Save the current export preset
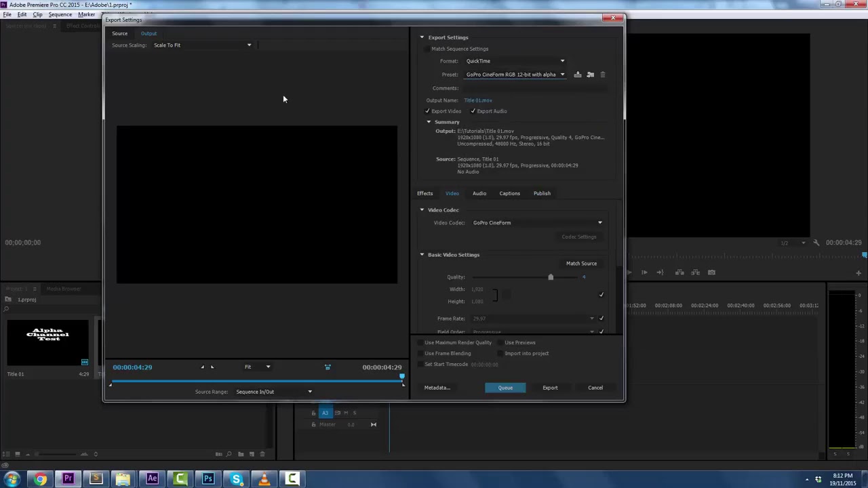This screenshot has height=488, width=868. (x=578, y=75)
